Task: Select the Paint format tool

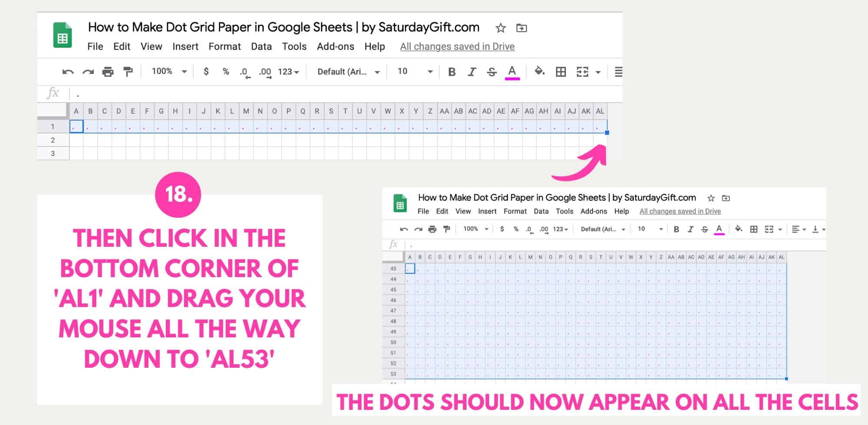Action: (x=128, y=72)
